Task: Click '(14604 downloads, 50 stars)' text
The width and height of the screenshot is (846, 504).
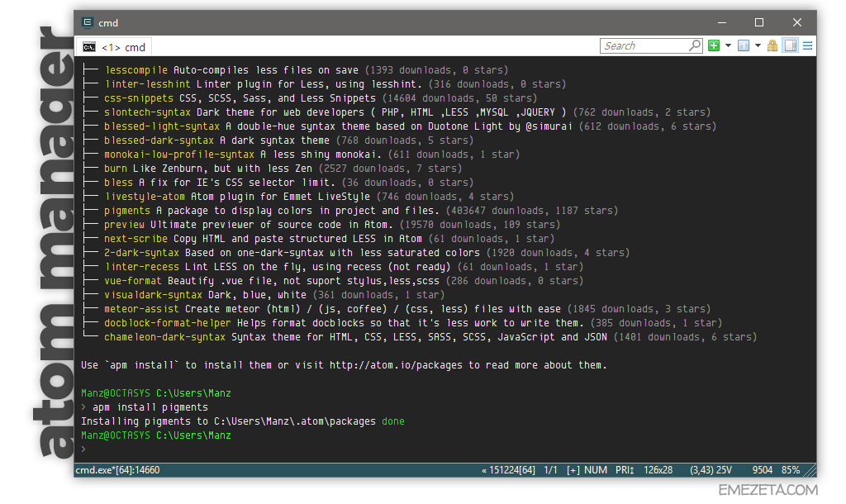Action: click(x=459, y=98)
